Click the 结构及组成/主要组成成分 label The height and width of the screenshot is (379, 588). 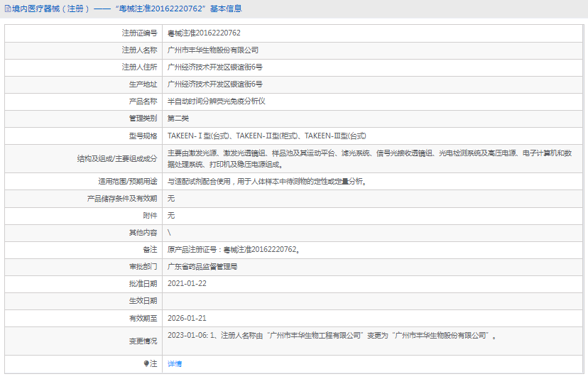117,158
